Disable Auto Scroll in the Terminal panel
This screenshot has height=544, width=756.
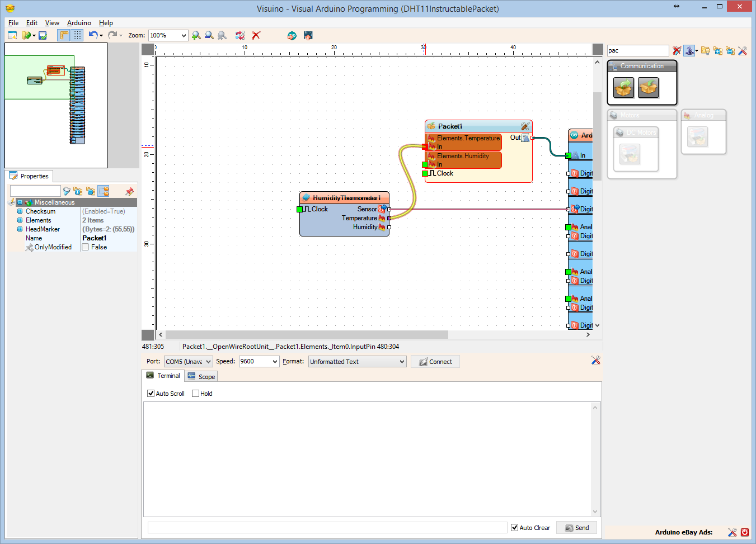pyautogui.click(x=150, y=393)
